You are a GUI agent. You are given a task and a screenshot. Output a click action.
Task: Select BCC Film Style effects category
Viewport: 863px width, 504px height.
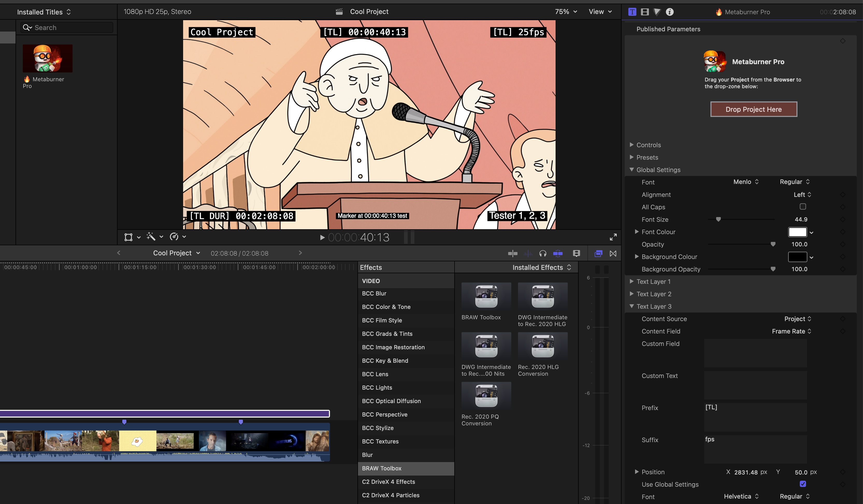point(382,320)
